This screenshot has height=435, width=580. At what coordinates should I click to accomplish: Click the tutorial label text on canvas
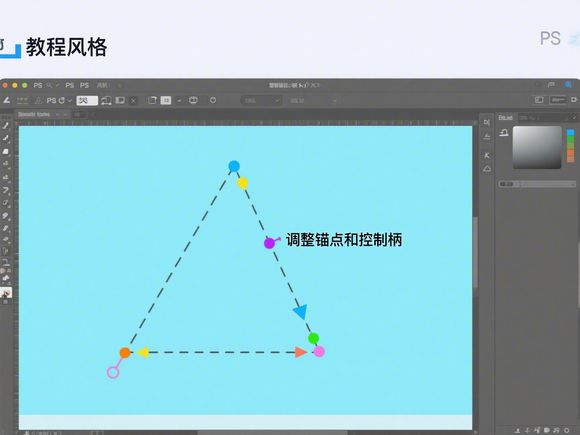(x=344, y=240)
